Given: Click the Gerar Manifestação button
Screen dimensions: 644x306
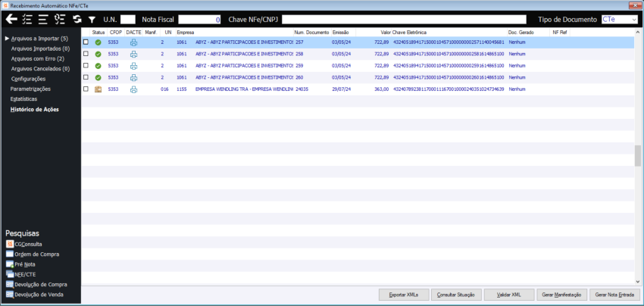Looking at the screenshot, I should click(562, 295).
